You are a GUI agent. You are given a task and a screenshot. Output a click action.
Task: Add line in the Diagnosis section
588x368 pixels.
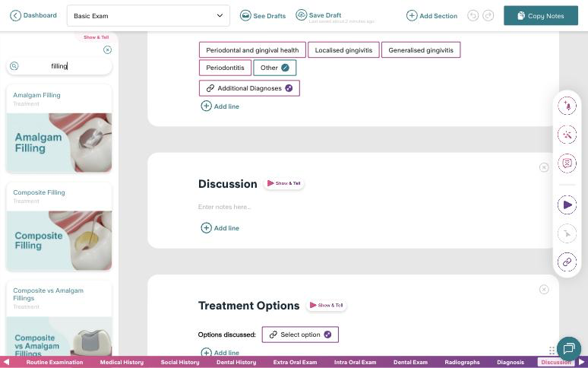(x=220, y=106)
